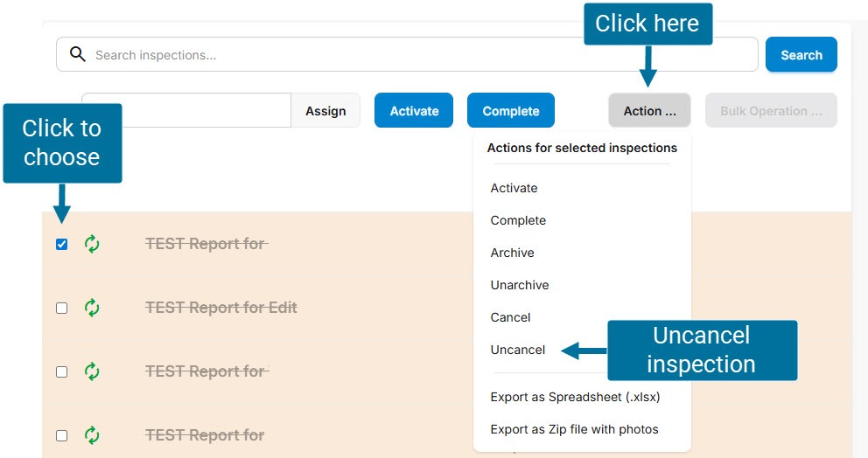The height and width of the screenshot is (458, 868).
Task: Click the green refresh icon on the fourth row
Action: point(92,435)
